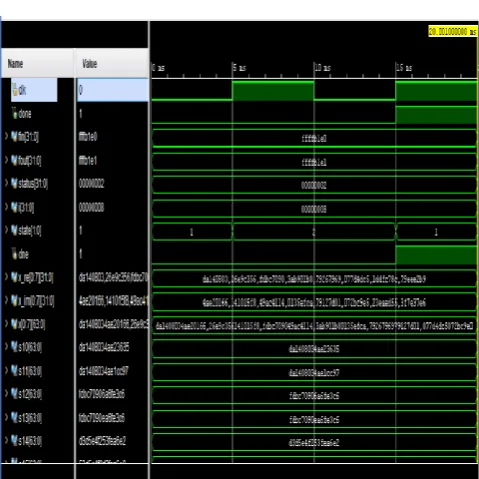Image resolution: width=479 pixels, height=479 pixels.
Task: Click the fin waveform value in the wave area
Action: (x=314, y=138)
